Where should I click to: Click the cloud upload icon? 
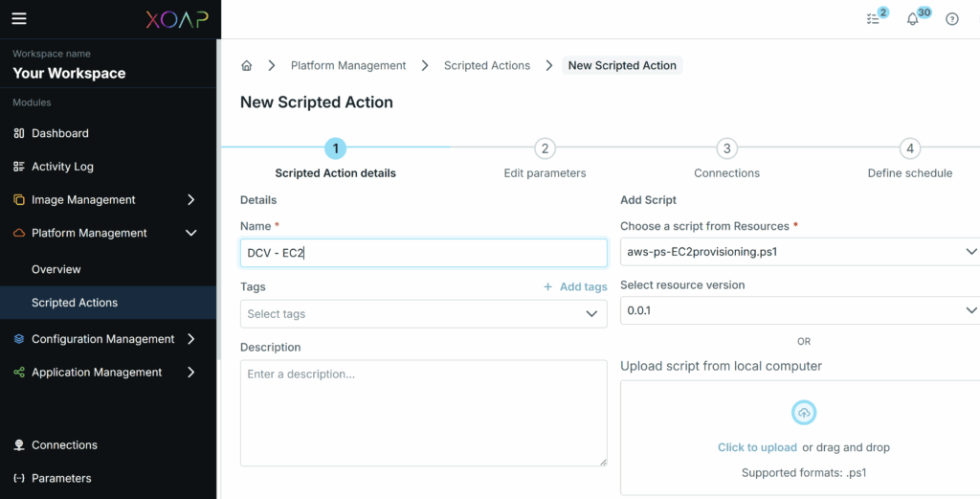804,413
